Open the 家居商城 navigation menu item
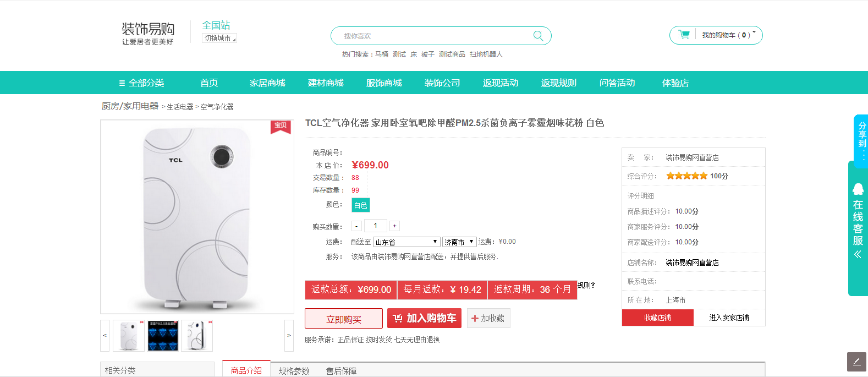868x377 pixels. click(x=267, y=83)
